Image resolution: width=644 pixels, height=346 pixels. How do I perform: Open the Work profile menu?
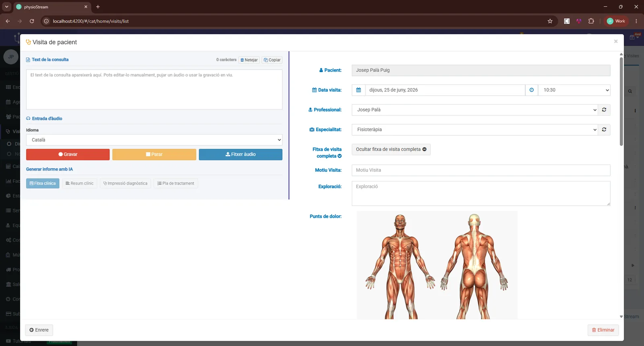click(616, 21)
